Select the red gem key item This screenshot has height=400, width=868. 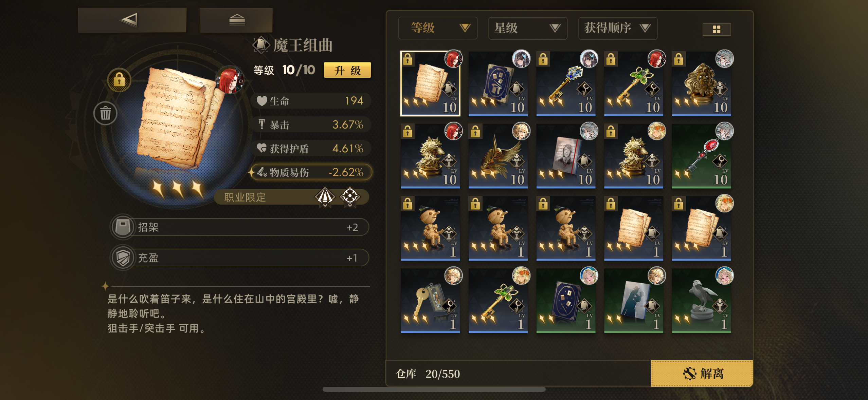[701, 156]
